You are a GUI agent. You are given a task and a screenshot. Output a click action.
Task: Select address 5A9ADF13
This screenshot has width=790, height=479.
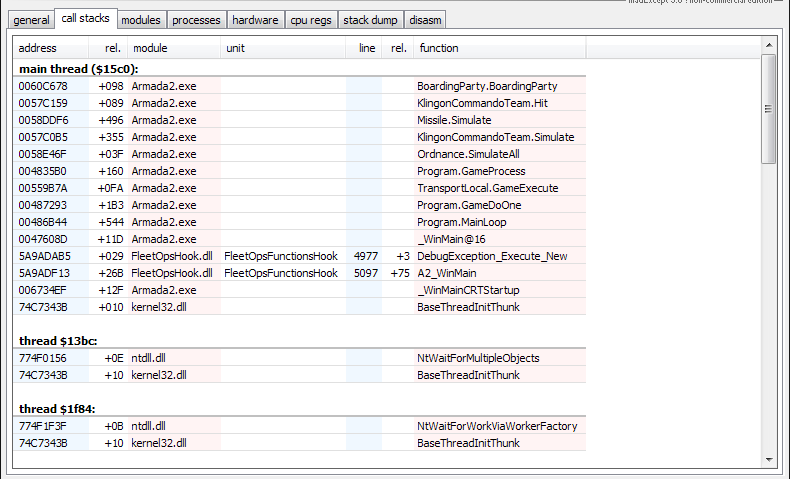coord(44,273)
